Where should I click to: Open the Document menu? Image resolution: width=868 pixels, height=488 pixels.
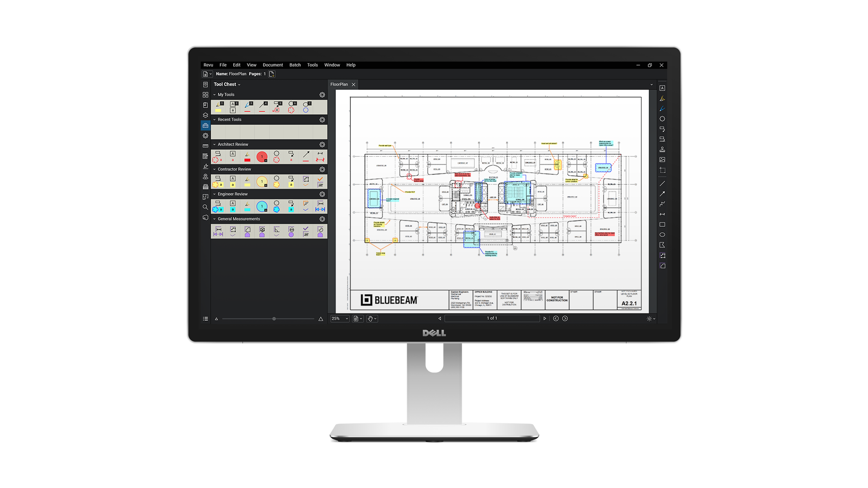[x=271, y=65]
